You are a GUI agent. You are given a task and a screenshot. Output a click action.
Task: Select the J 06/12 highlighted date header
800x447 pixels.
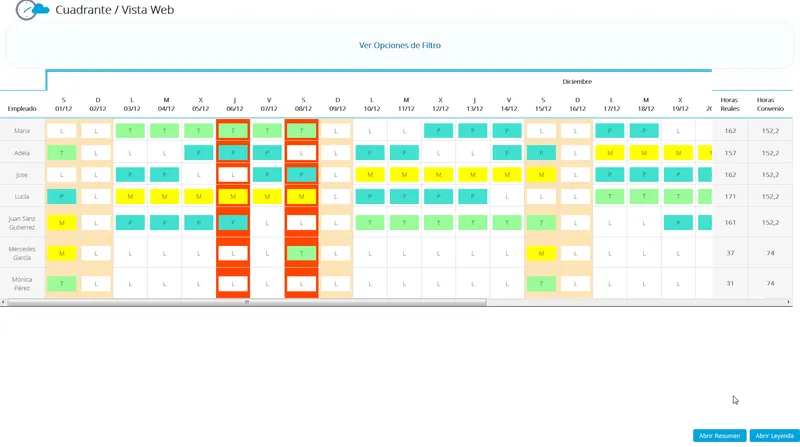234,104
